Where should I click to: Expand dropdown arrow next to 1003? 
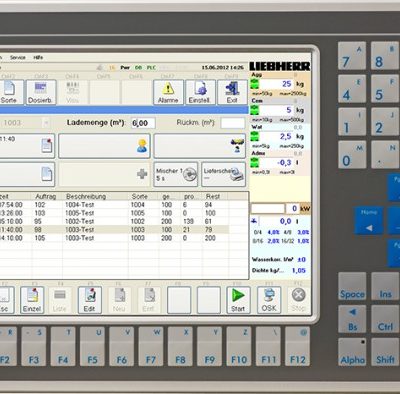[x=46, y=123]
